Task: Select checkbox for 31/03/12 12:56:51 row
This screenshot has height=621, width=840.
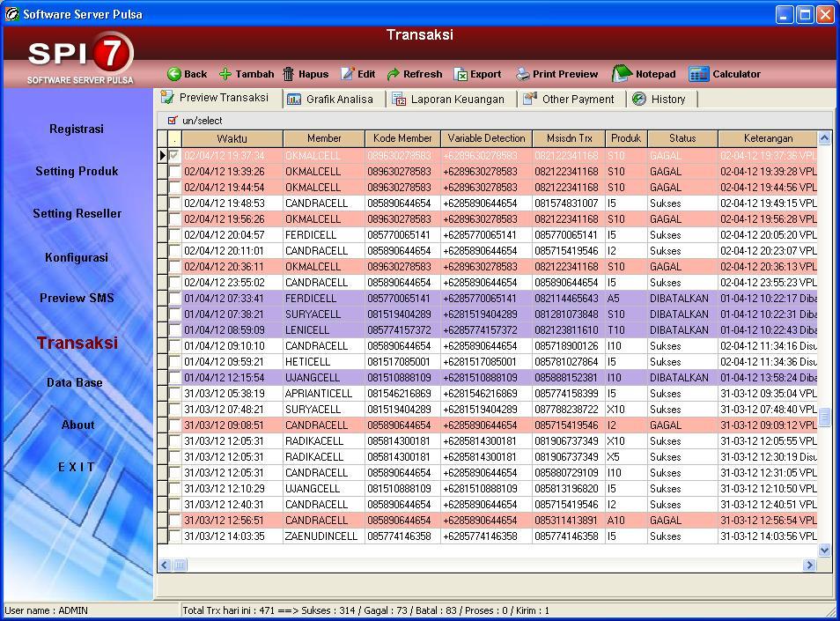Action: pyautogui.click(x=174, y=521)
